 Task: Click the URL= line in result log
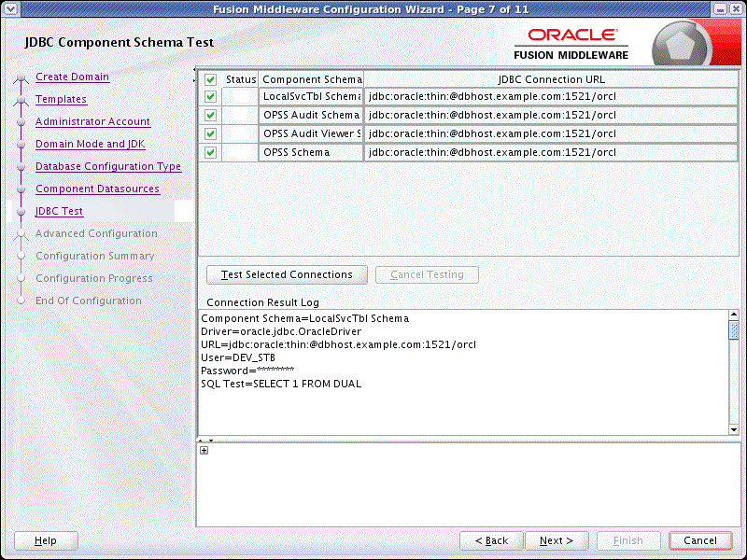click(x=338, y=344)
